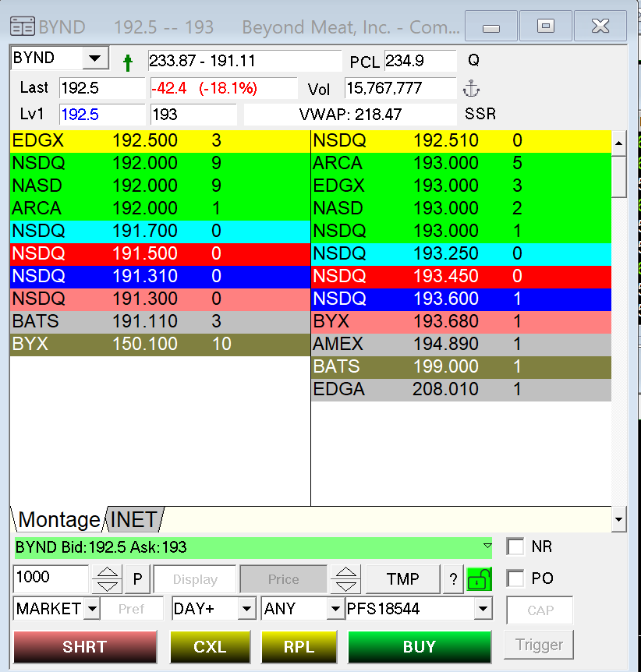The image size is (641, 672).
Task: Click the SHRT short-sell button
Action: coord(85,647)
